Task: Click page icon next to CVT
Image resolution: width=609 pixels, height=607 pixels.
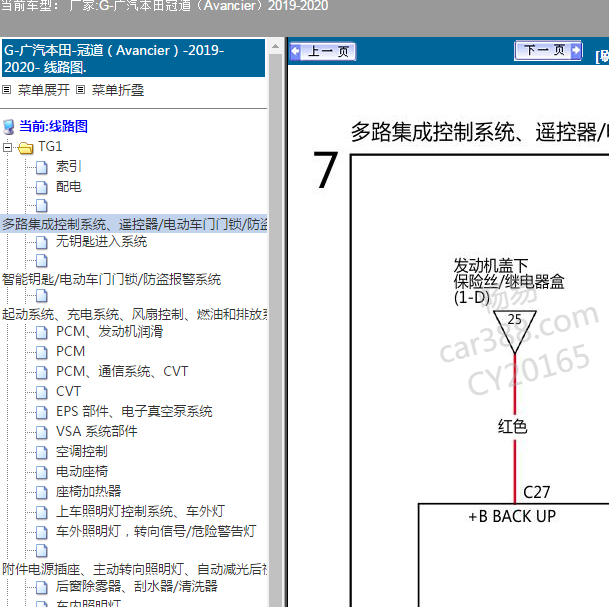Action: coord(42,392)
